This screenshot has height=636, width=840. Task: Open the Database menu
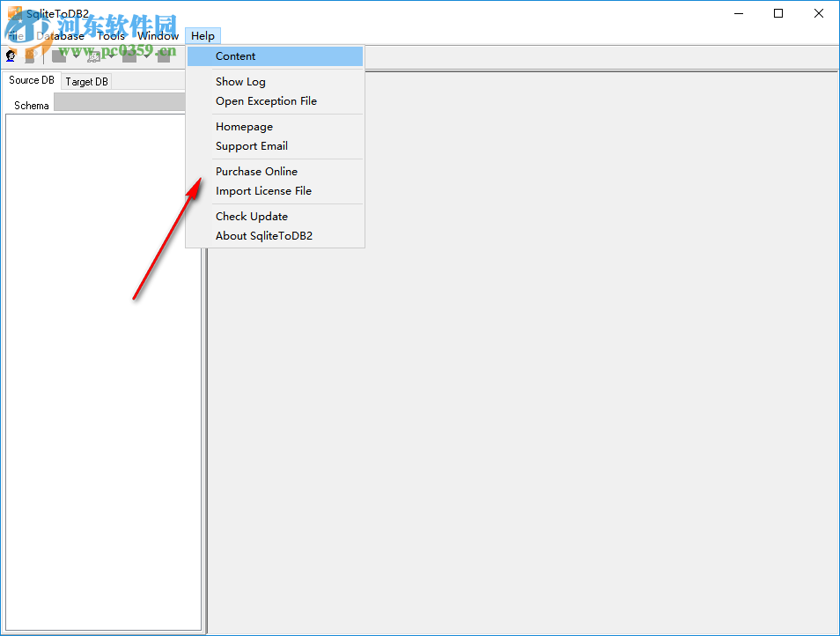click(x=60, y=36)
